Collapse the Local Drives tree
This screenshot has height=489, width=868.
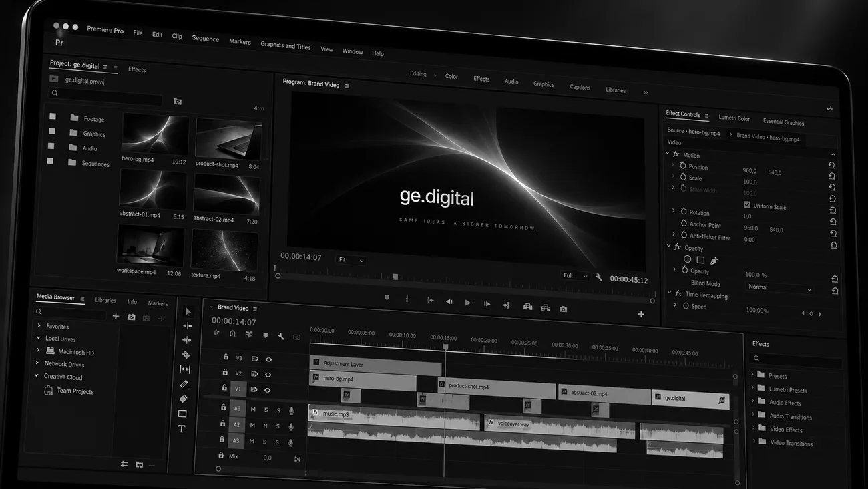click(38, 338)
